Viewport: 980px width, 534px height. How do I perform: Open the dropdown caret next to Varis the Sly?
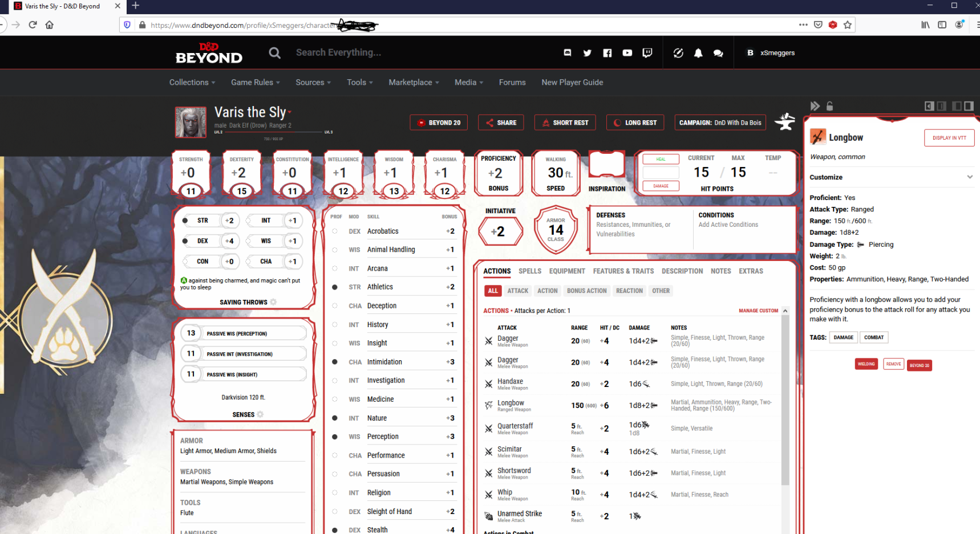point(290,112)
